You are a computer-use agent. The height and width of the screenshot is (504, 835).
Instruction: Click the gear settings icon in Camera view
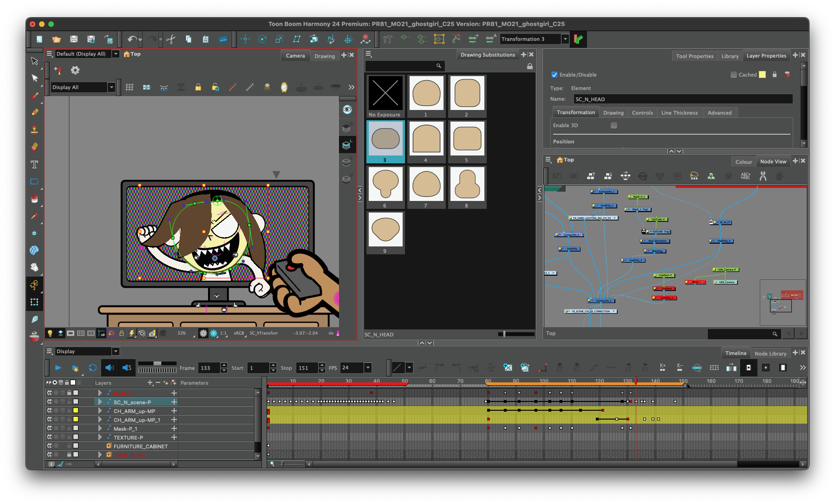click(x=75, y=70)
